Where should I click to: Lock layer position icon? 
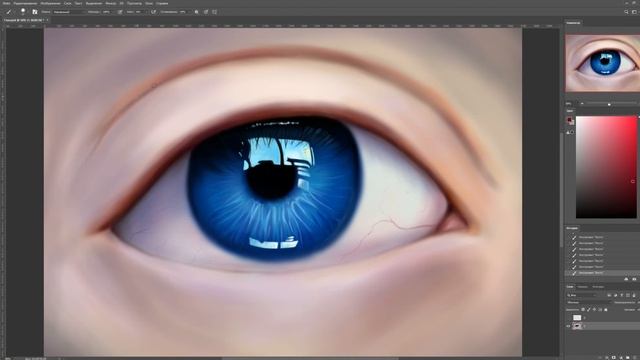594,310
